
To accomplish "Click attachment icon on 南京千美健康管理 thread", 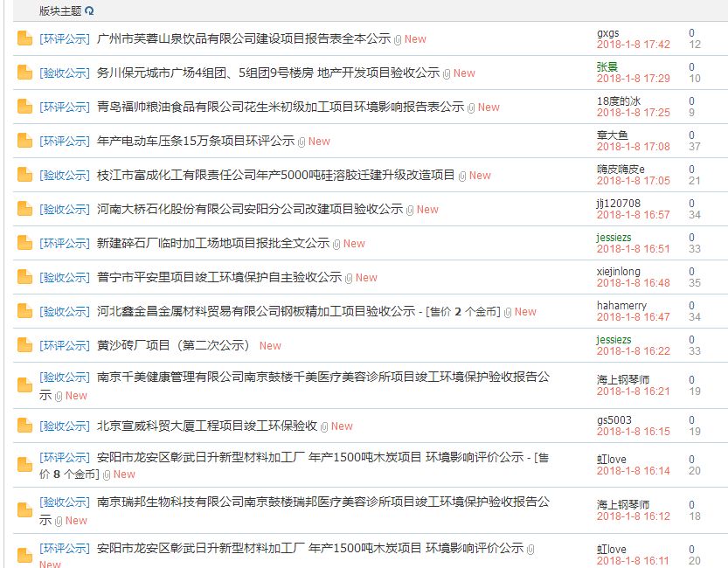I will [59, 397].
